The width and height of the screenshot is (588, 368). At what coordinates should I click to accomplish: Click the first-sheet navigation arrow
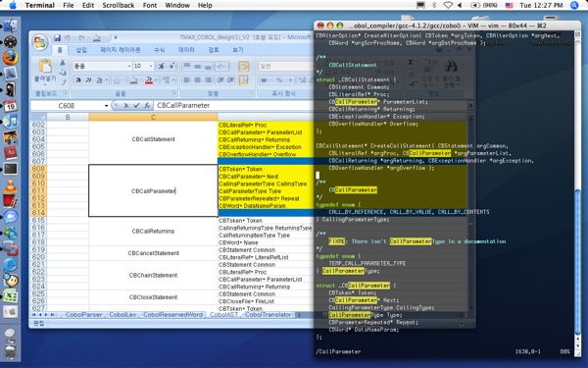34,315
